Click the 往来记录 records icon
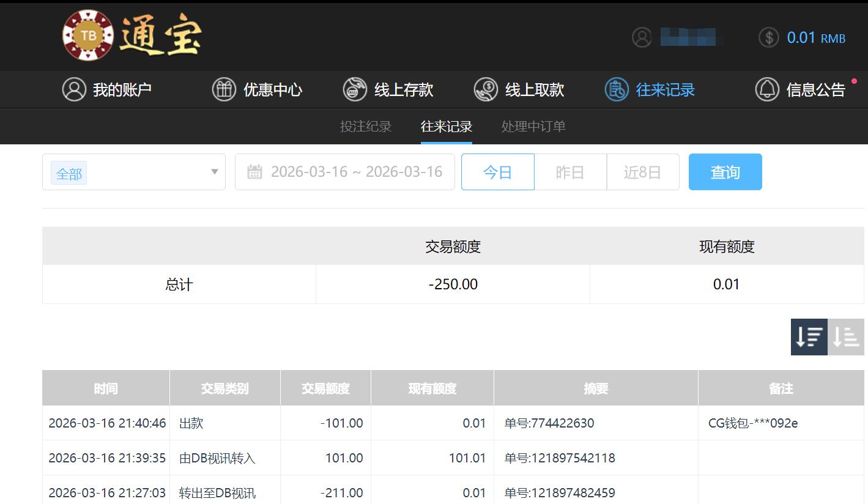The image size is (868, 504). pyautogui.click(x=616, y=89)
